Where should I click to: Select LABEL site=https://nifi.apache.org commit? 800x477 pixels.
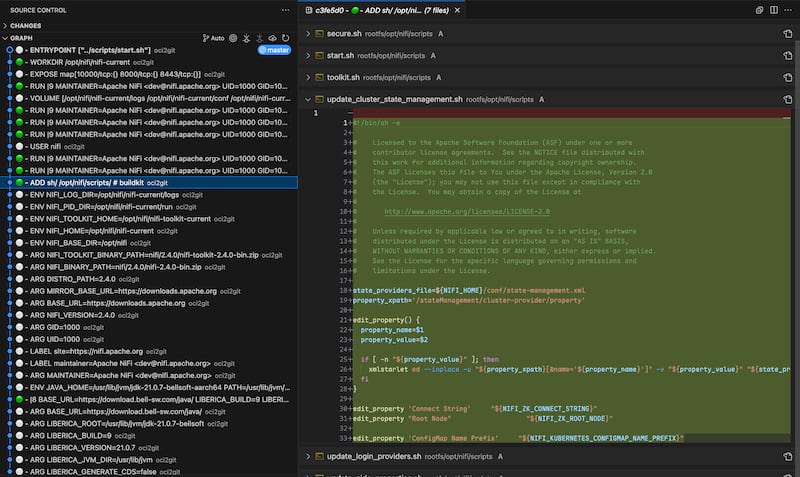point(148,352)
